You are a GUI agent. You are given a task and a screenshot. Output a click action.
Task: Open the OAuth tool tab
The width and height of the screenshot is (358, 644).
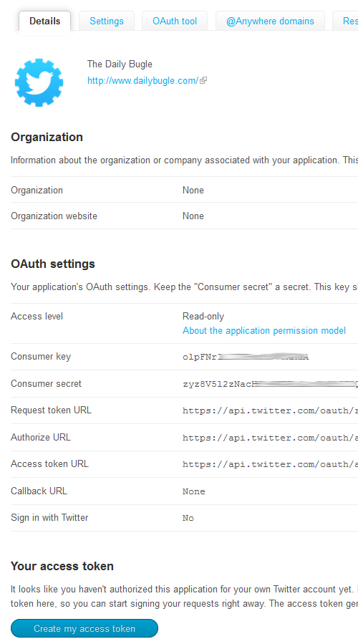click(x=175, y=21)
